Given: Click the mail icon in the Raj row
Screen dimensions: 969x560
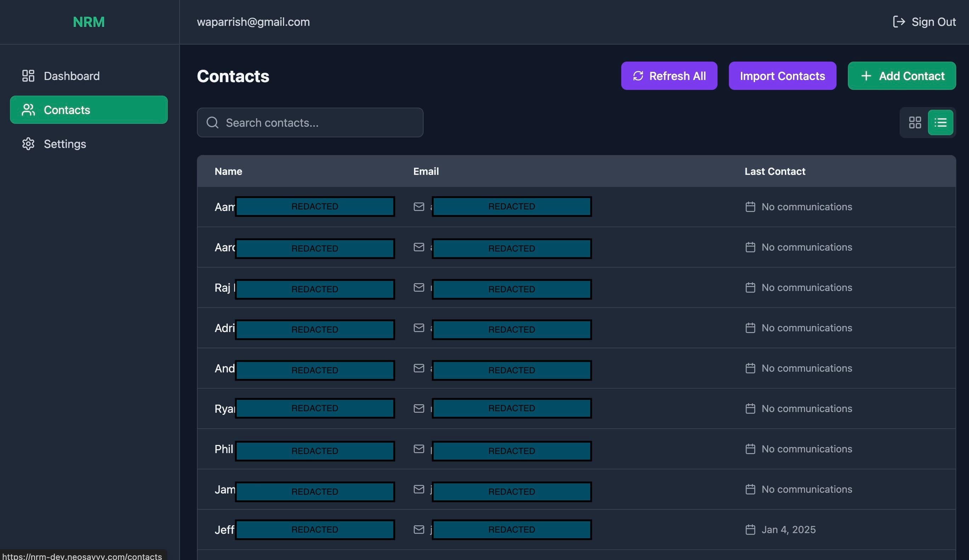Looking at the screenshot, I should point(419,287).
